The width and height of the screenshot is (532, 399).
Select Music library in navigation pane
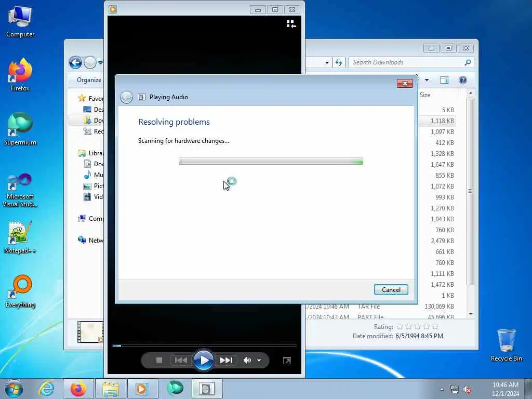point(94,175)
